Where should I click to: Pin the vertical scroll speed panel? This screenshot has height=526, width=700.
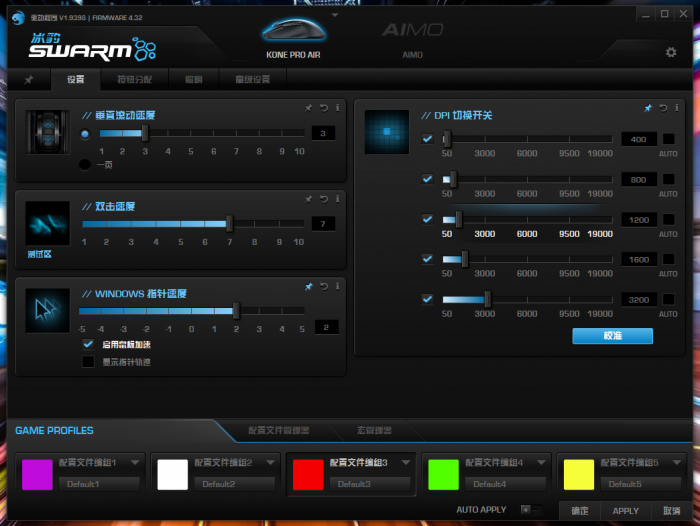(x=309, y=107)
